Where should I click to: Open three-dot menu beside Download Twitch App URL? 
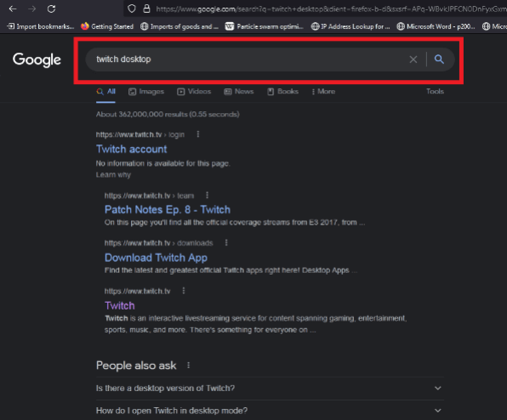tap(226, 242)
